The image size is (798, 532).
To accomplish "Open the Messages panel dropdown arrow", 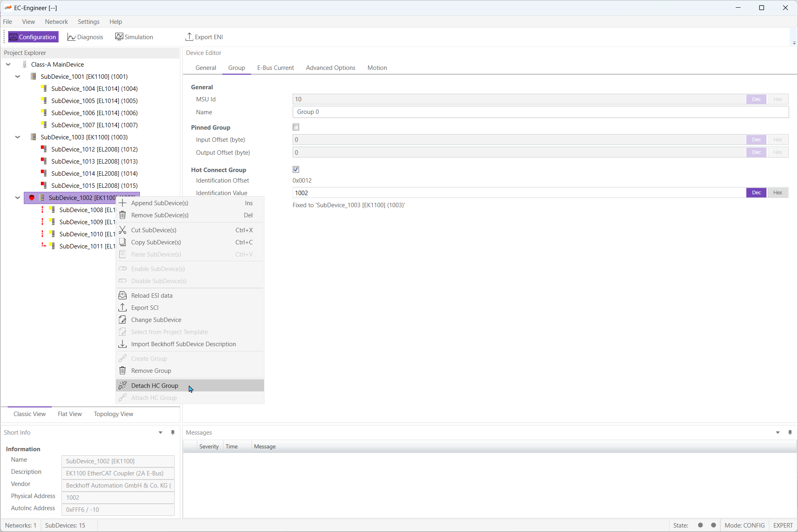I will tap(777, 432).
